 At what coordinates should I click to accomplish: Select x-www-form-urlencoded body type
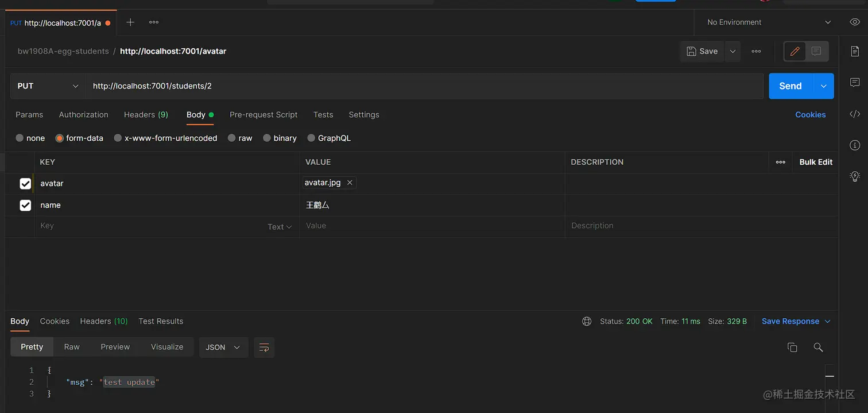pyautogui.click(x=118, y=138)
